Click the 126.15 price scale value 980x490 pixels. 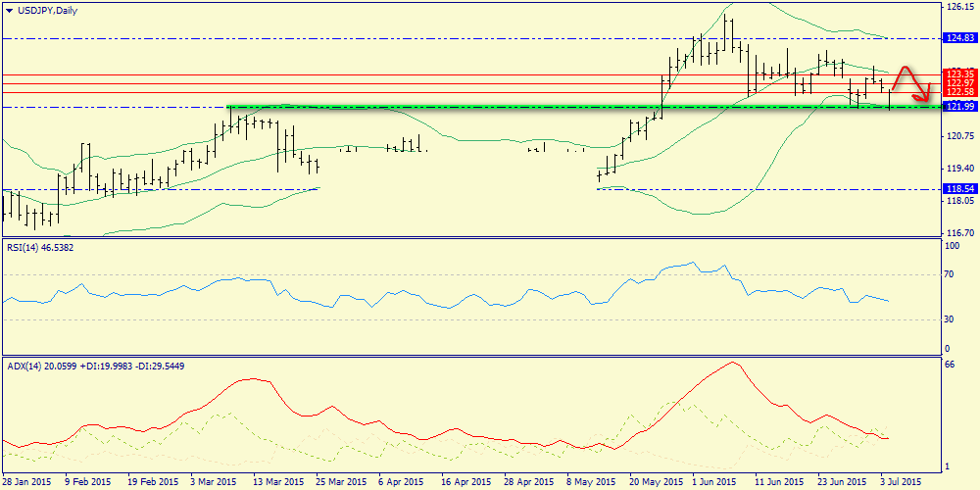[x=958, y=7]
